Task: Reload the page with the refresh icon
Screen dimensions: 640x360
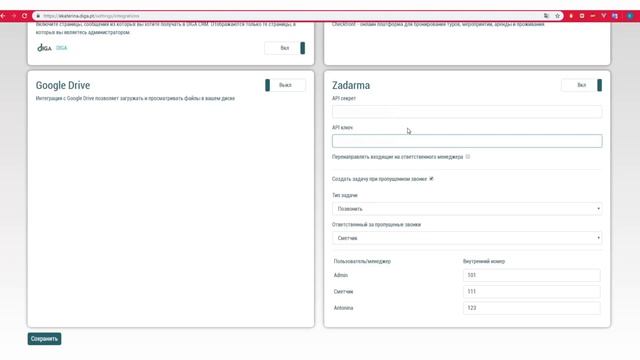Action: [24, 16]
